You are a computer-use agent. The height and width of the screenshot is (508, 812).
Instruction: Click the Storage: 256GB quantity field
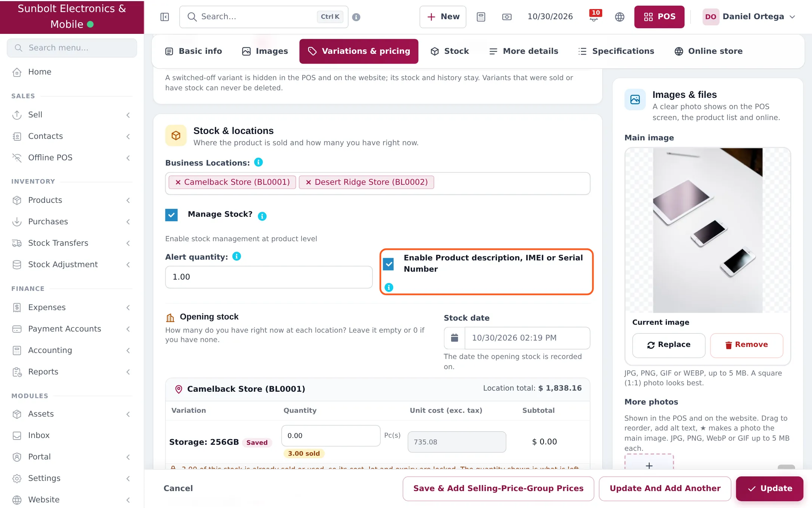click(331, 436)
